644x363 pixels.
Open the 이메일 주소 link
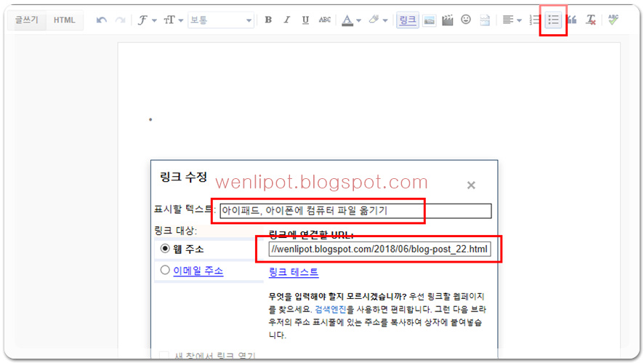coord(198,271)
